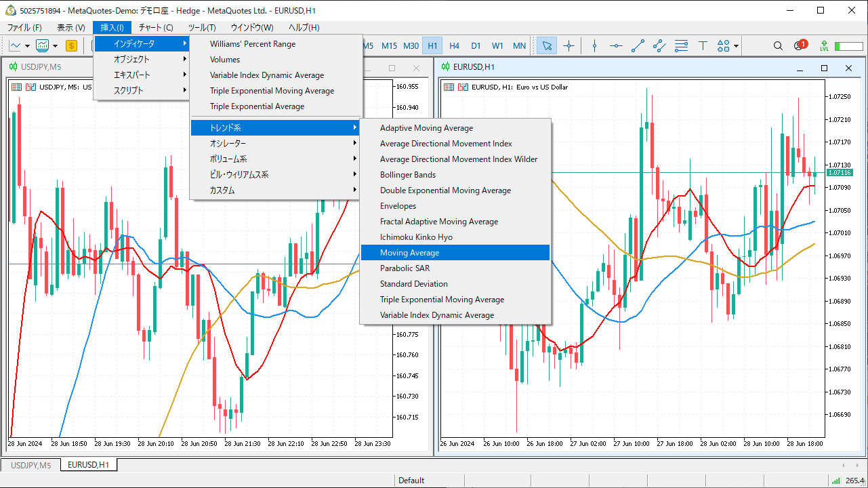Select Moving Average from trend submenu

[455, 252]
